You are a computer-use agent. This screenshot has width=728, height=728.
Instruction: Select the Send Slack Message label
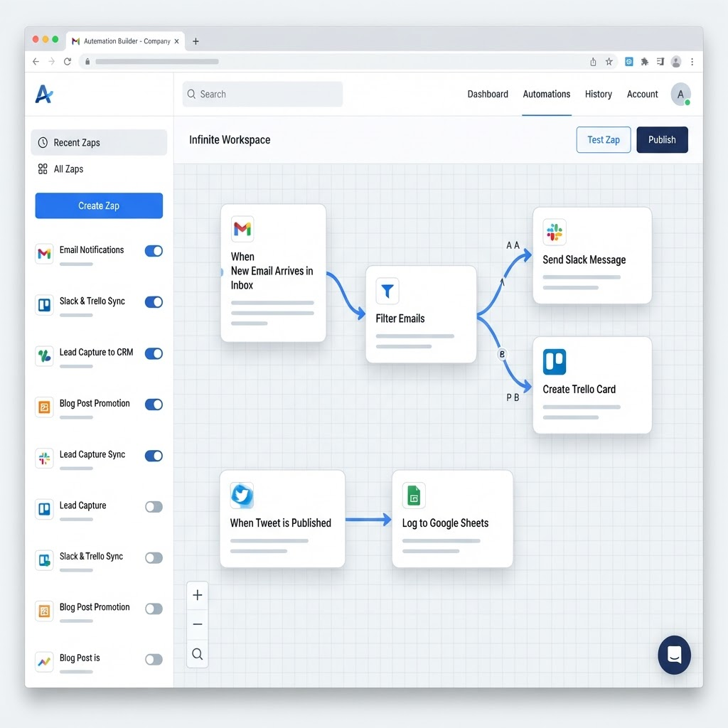tap(584, 260)
